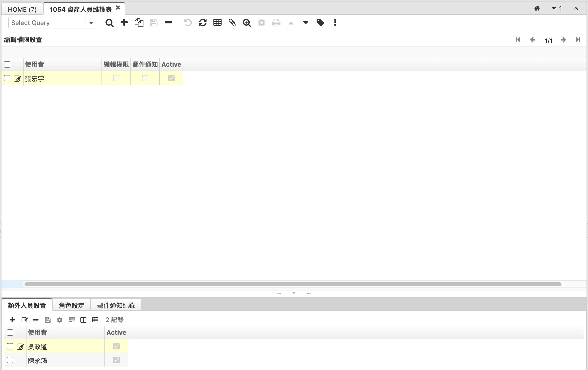
Task: Tick the row checkbox for 張宏宇
Action: [7, 78]
